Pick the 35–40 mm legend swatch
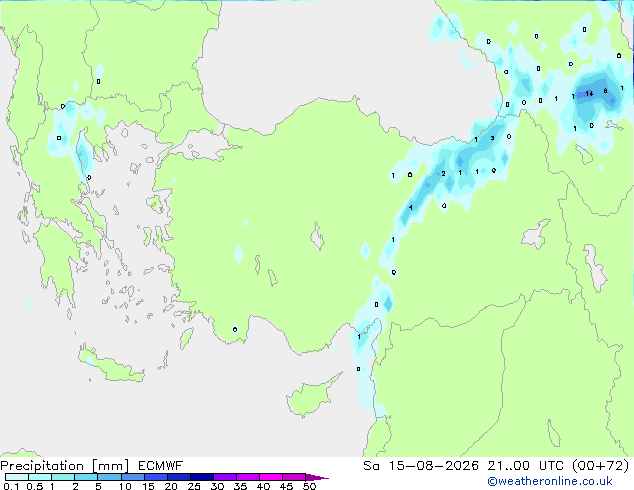The height and width of the screenshot is (490, 634). (x=248, y=477)
